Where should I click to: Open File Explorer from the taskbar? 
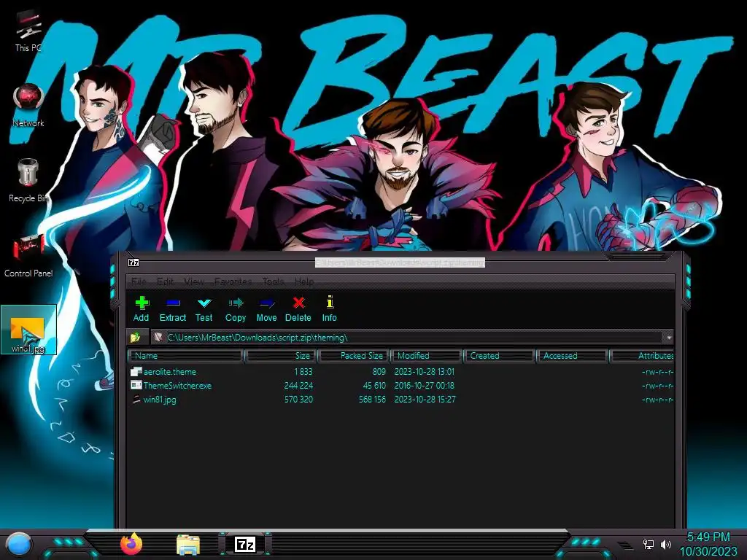point(188,544)
